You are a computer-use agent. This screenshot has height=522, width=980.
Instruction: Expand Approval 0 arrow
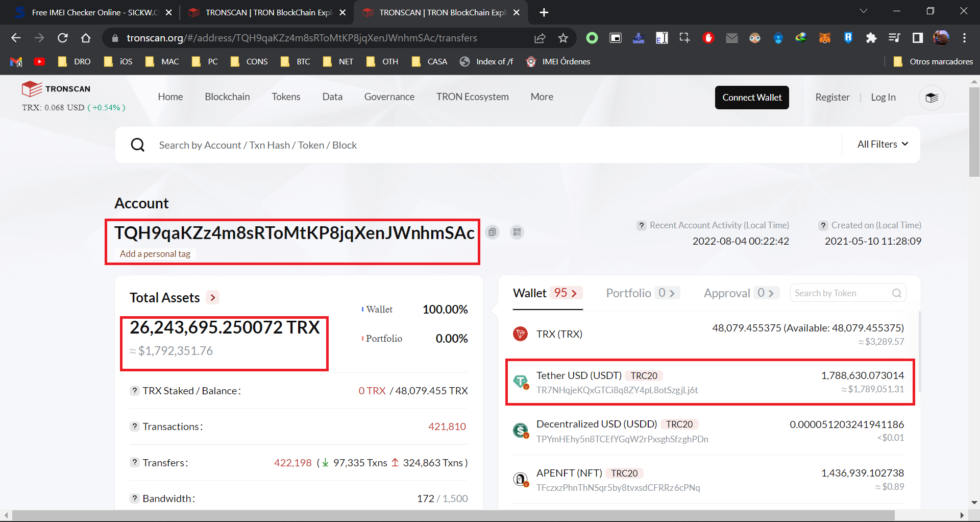pos(767,293)
